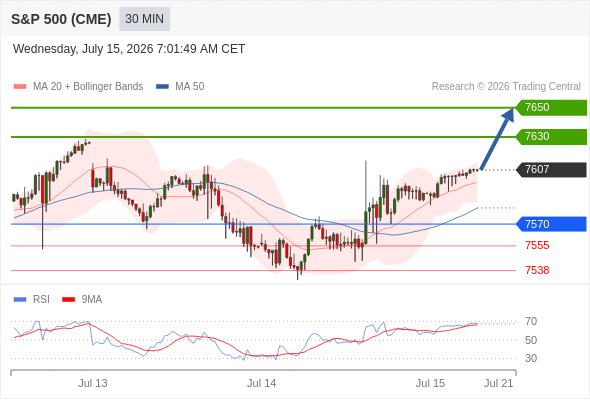Screen dimensions: 590x400
Task: Click the blue upward forecast arrow
Action: 497,139
